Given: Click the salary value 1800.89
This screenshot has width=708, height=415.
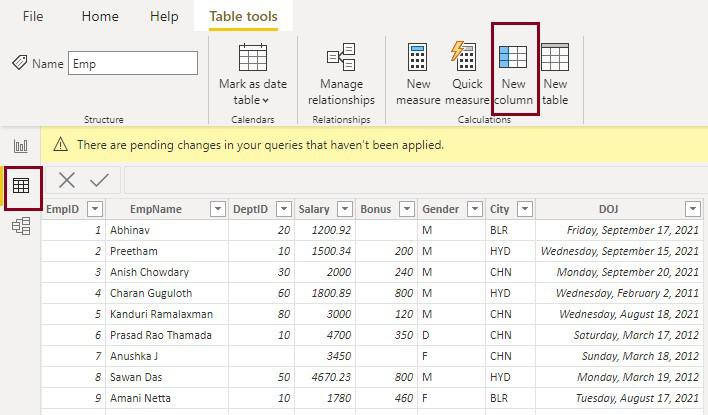Looking at the screenshot, I should pyautogui.click(x=331, y=293).
